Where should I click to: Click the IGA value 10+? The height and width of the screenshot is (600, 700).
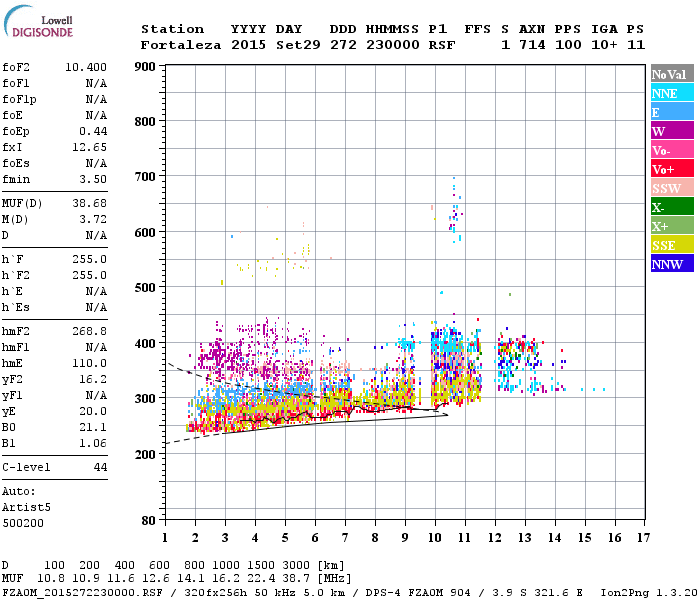604,45
